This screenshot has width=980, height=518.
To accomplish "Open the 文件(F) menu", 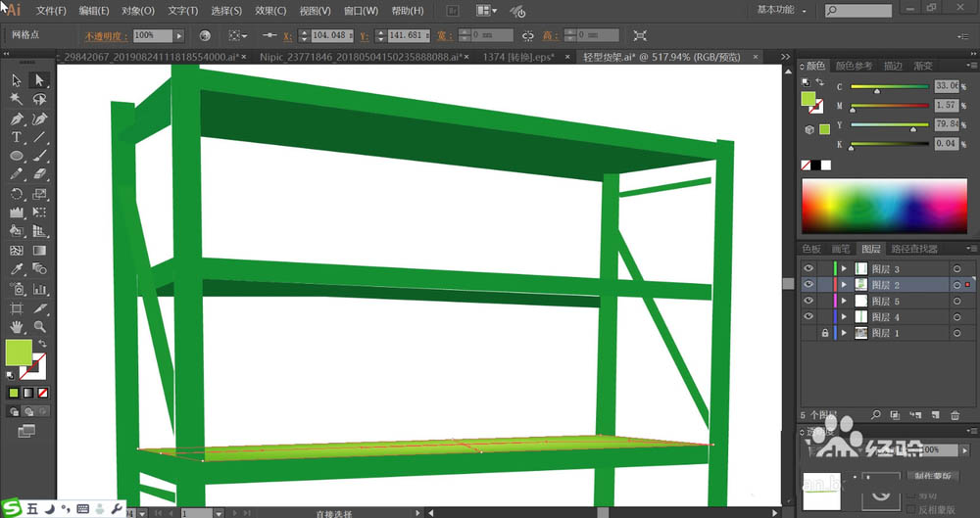I will pos(51,11).
